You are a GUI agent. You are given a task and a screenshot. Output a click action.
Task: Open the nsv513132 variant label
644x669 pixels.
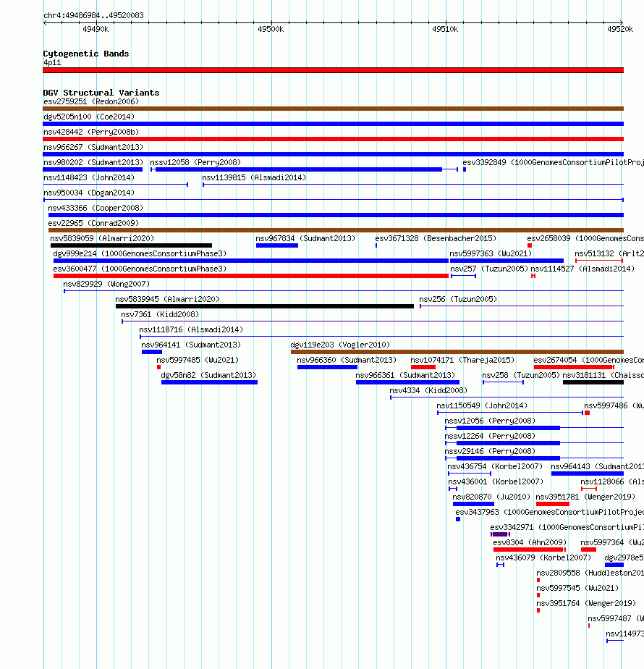609,253
